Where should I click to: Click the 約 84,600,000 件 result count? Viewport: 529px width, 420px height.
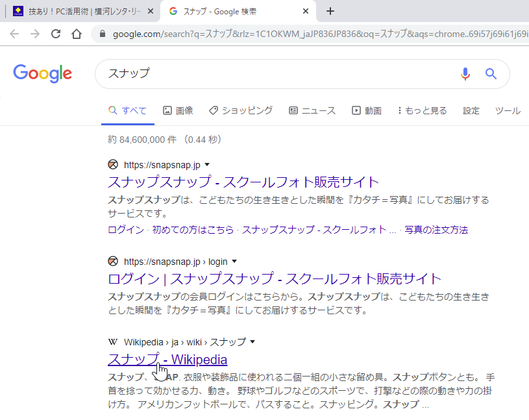pyautogui.click(x=142, y=140)
